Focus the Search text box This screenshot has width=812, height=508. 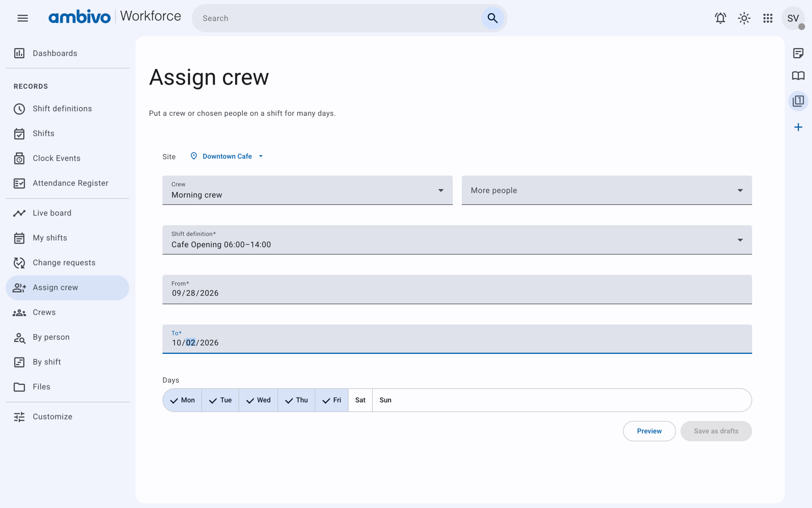[338, 18]
